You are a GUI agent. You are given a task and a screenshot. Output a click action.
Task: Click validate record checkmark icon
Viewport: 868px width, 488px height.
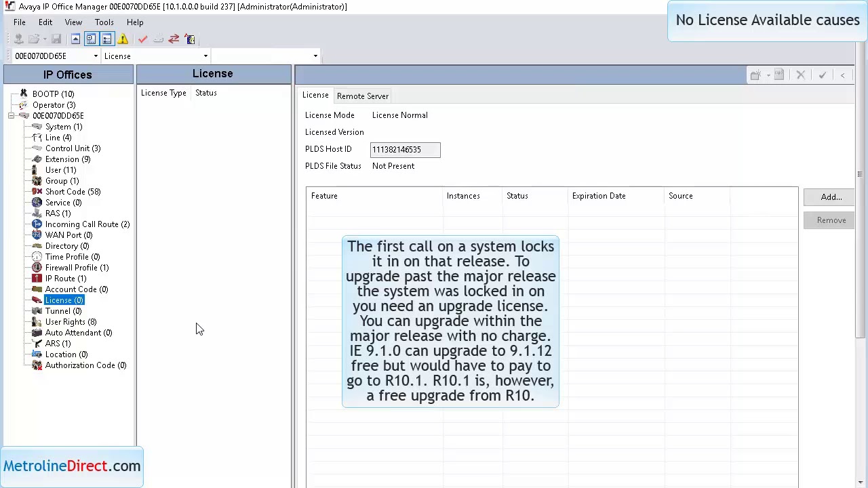pyautogui.click(x=822, y=75)
